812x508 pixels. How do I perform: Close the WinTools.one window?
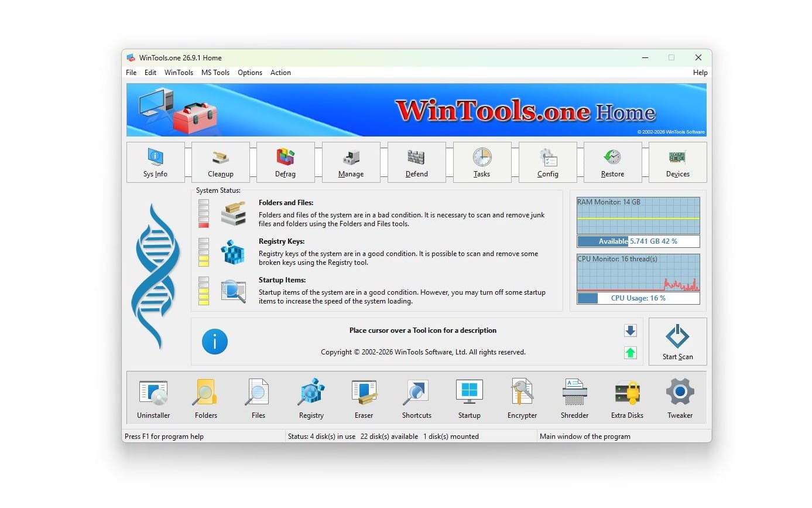pyautogui.click(x=698, y=57)
